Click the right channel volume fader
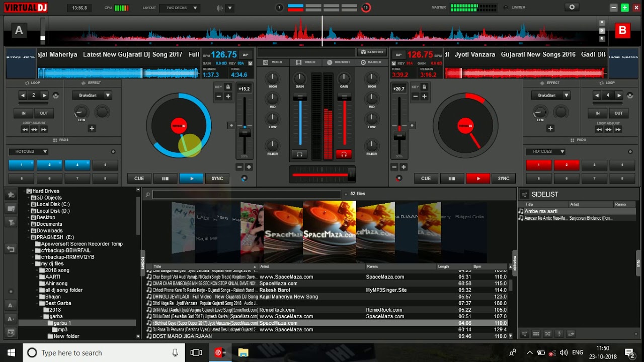 click(344, 98)
